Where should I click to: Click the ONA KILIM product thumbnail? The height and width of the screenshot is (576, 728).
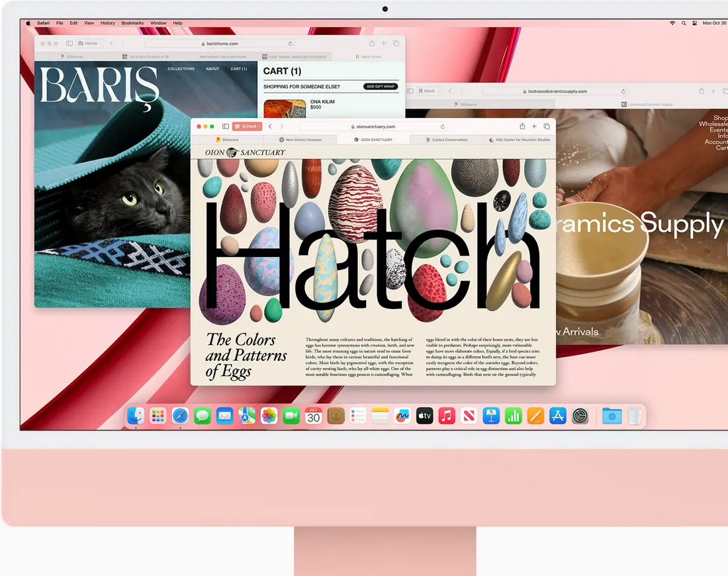(285, 108)
